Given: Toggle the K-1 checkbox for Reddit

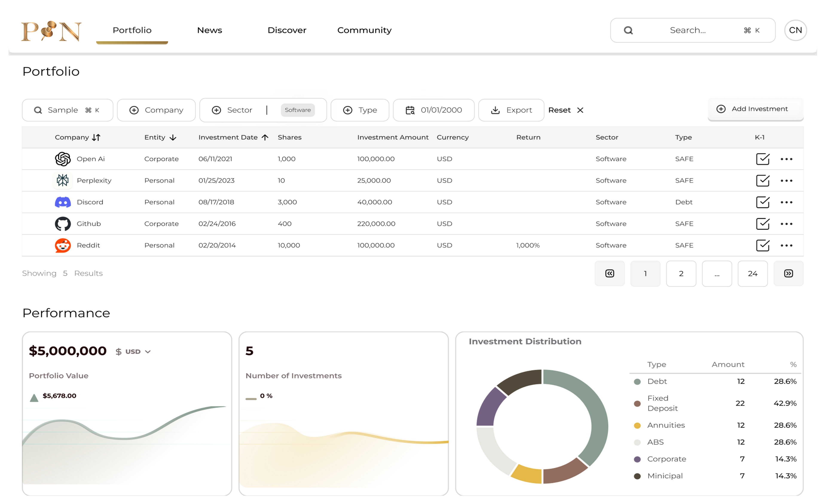Looking at the screenshot, I should click(x=762, y=246).
